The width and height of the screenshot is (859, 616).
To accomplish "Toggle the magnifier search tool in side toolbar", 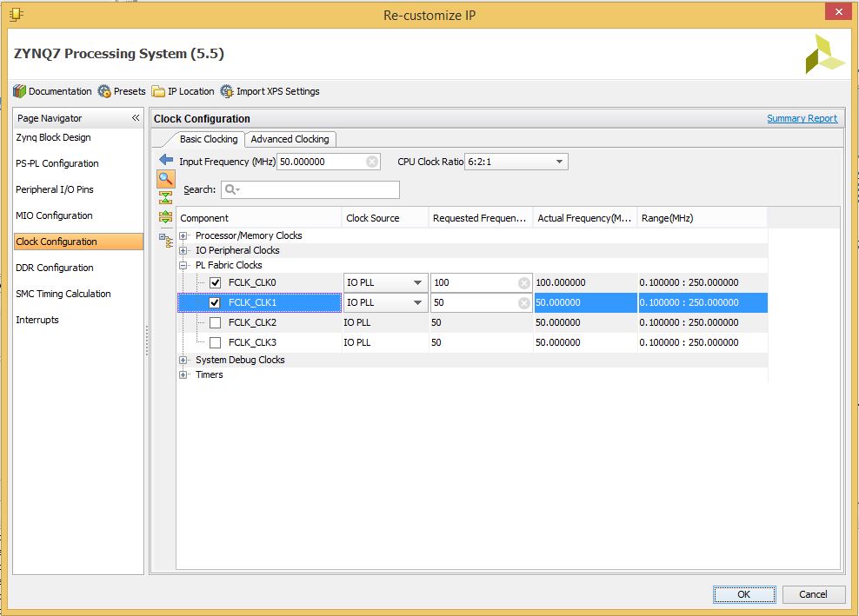I will 166,178.
